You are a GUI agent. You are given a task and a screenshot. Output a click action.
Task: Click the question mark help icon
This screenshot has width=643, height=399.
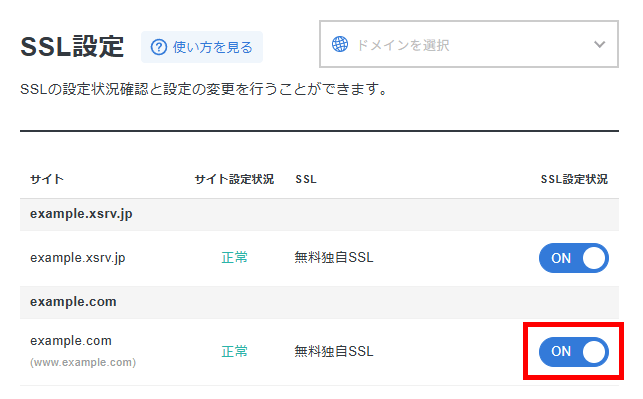pyautogui.click(x=159, y=47)
